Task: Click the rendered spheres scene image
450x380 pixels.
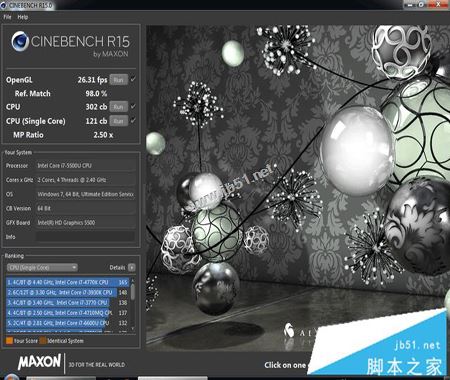Action: pos(298,188)
